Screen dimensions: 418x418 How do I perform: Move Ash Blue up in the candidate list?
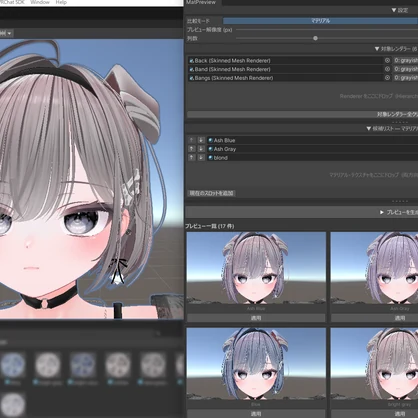pos(192,140)
